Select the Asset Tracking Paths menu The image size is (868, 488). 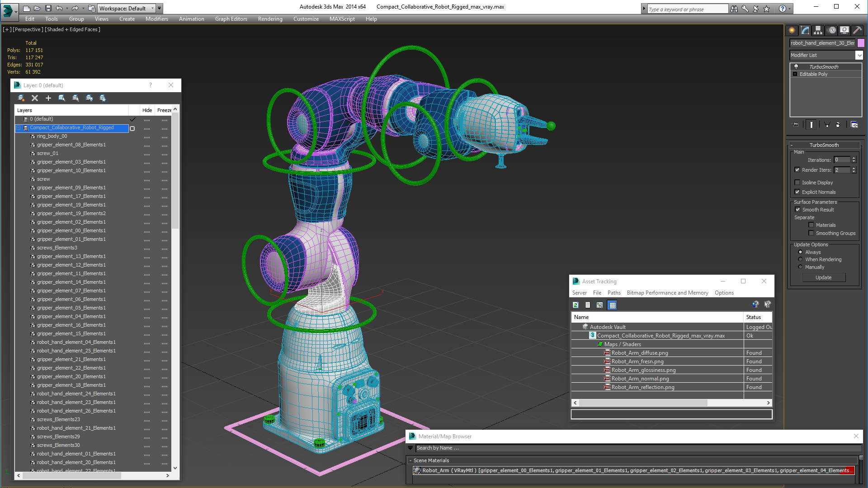coord(613,292)
